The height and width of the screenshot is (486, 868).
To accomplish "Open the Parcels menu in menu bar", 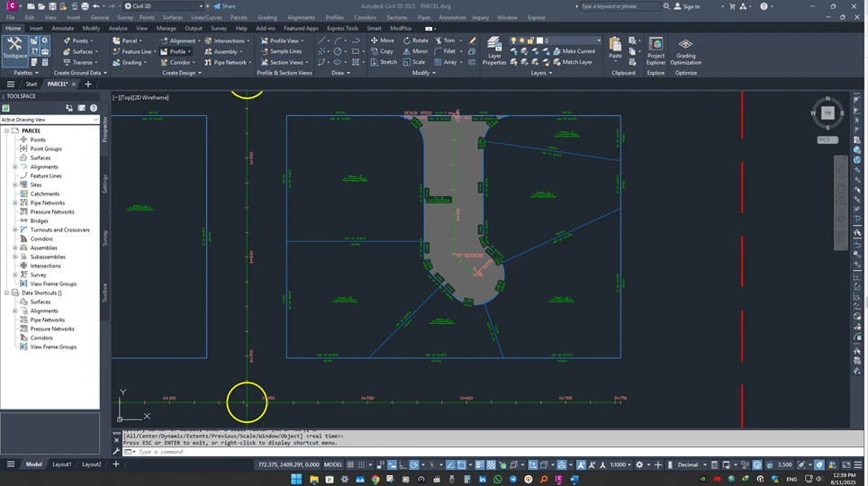I will coord(238,17).
